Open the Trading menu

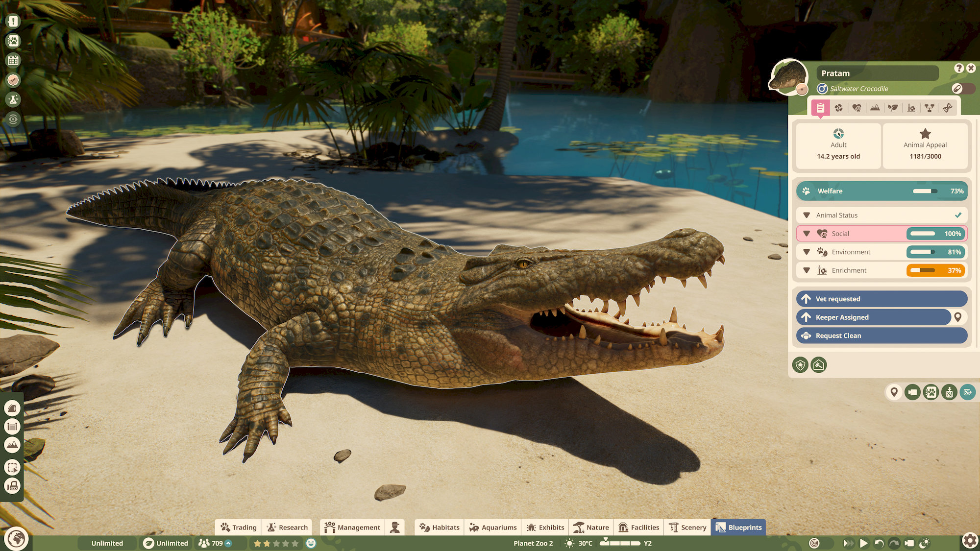[x=238, y=527]
